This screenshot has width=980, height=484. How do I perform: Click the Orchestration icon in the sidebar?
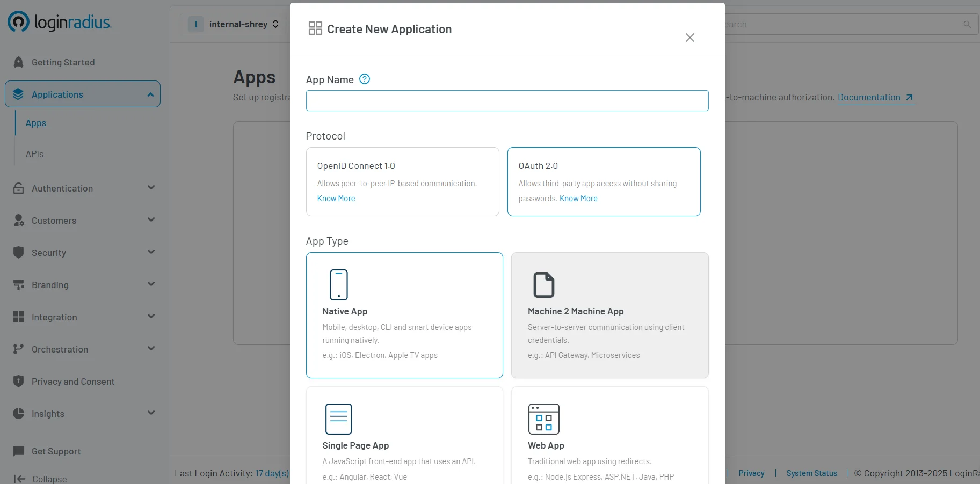tap(18, 349)
